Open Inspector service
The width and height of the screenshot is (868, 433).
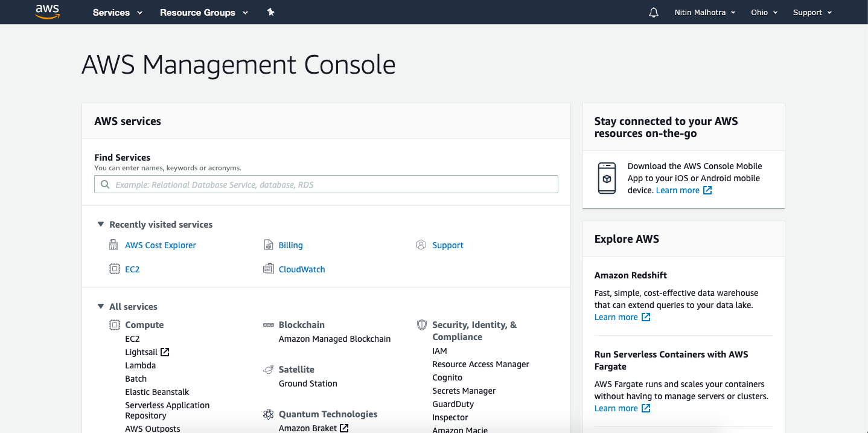[x=450, y=417]
